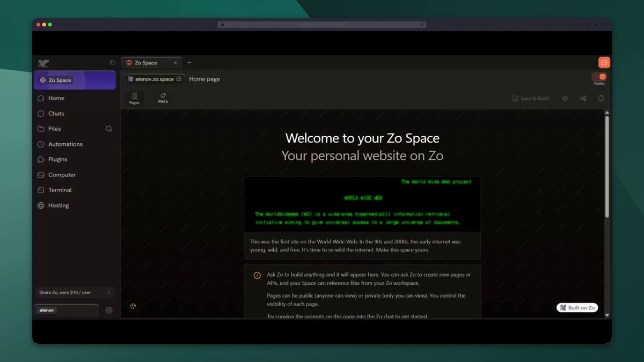
Task: Click browser forward arrow
Action: (x=75, y=24)
